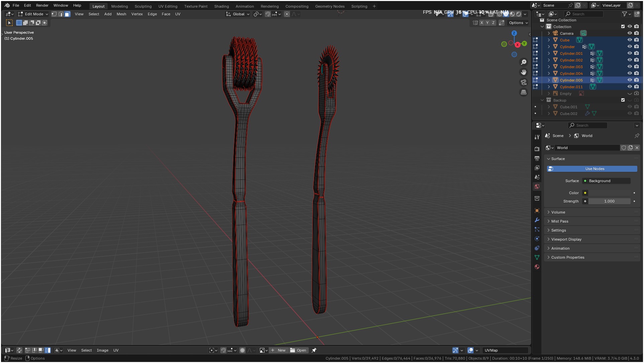Open the Object Data properties tab (green triangle)
The width and height of the screenshot is (644, 363).
(x=537, y=257)
